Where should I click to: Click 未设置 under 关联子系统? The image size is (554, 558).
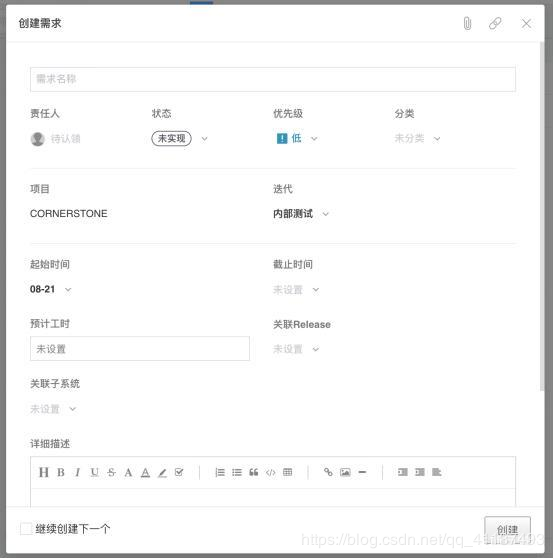pyautogui.click(x=45, y=409)
